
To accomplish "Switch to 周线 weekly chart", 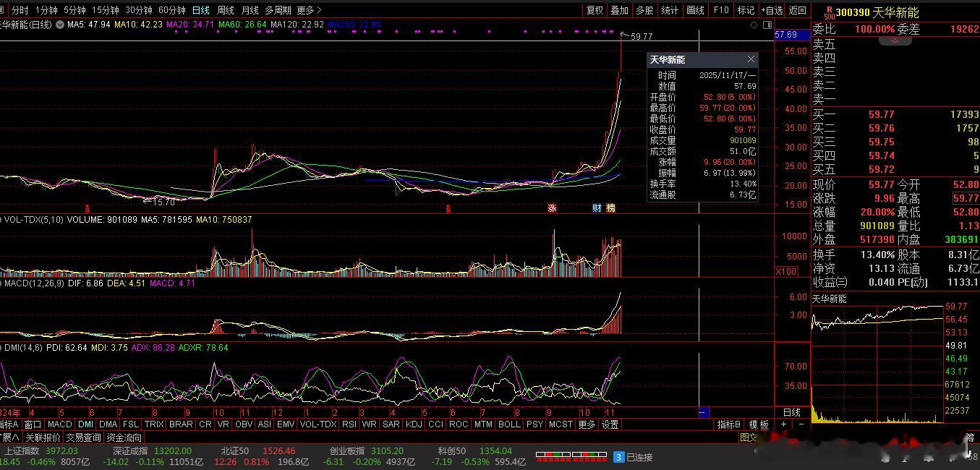I will point(226,10).
